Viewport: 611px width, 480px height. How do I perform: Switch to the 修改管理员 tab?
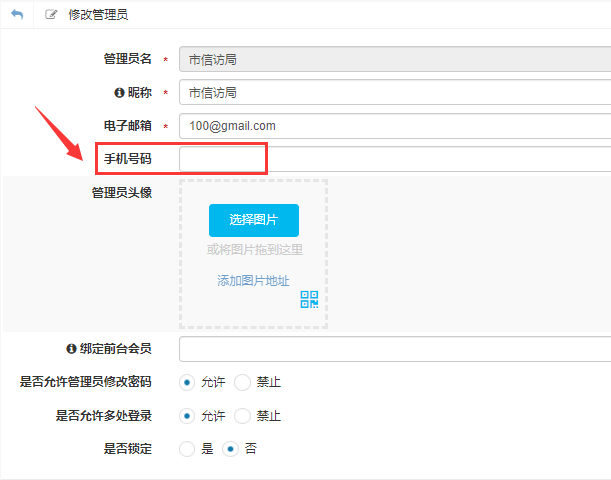[97, 16]
